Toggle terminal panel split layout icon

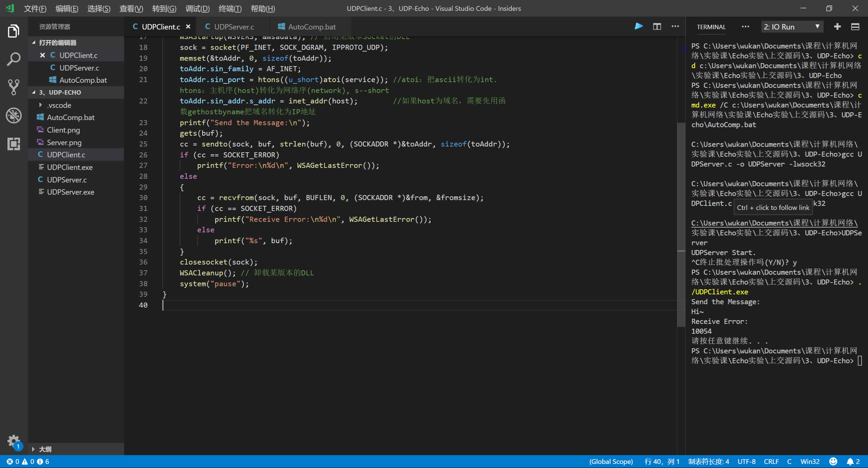click(x=855, y=27)
